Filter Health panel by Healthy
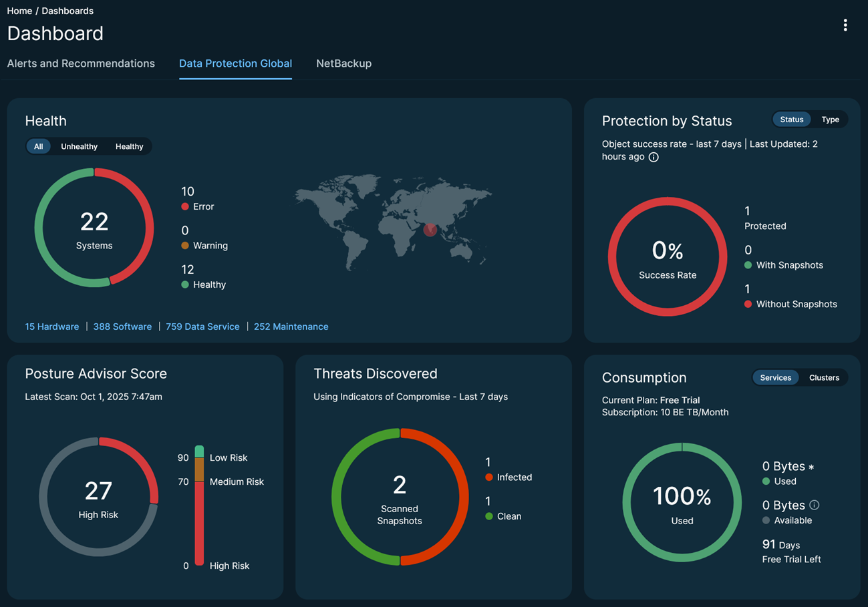Image resolution: width=868 pixels, height=607 pixels. pyautogui.click(x=129, y=146)
